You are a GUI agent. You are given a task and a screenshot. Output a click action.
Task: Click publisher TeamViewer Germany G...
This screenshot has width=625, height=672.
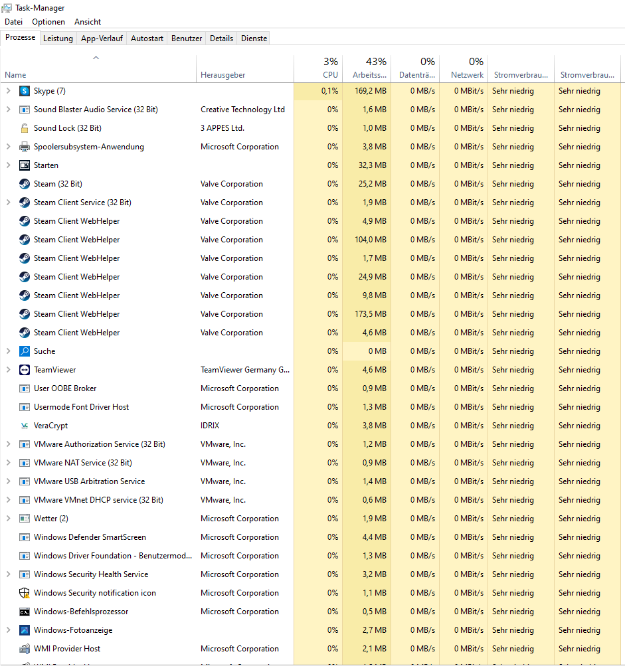pos(245,370)
